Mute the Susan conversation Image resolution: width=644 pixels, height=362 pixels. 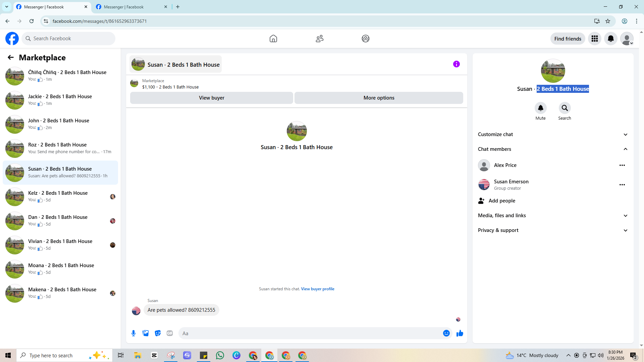click(x=540, y=108)
